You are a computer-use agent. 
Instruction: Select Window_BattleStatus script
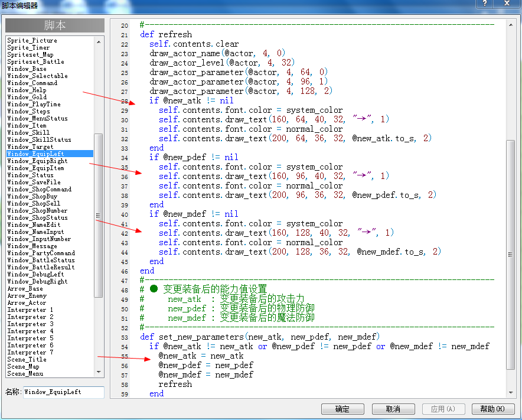tap(41, 260)
